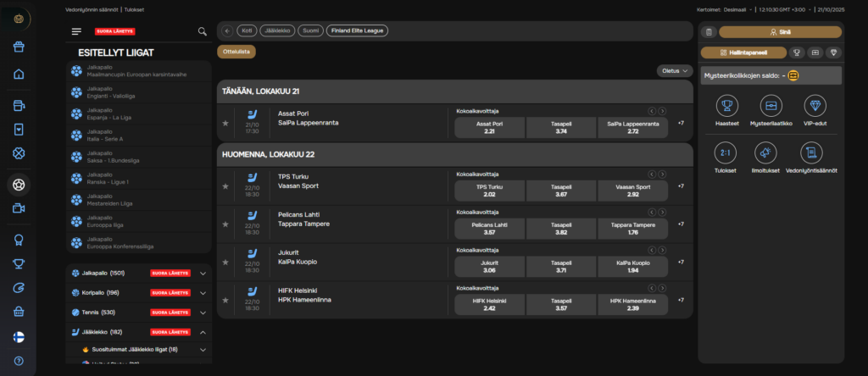Open the VIP-edut diamond icon
This screenshot has width=868, height=376.
pos(815,106)
